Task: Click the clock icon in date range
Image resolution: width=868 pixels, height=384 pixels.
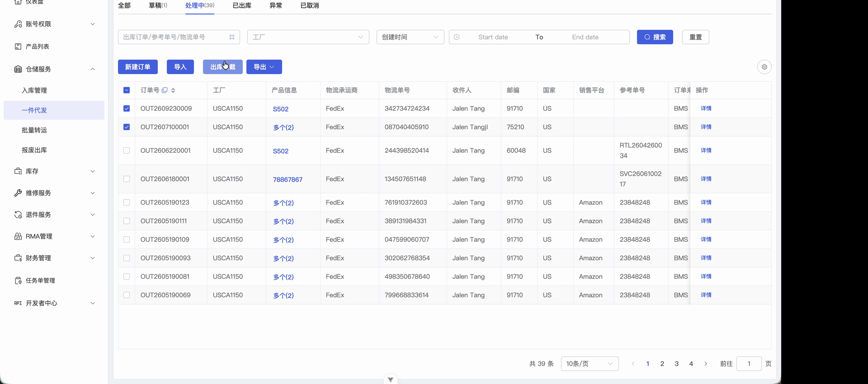Action: point(457,37)
